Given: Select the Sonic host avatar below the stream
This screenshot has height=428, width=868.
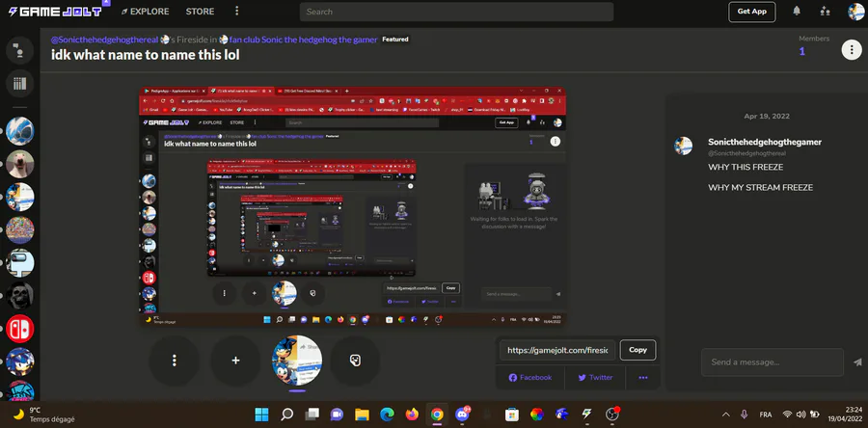Looking at the screenshot, I should click(x=297, y=361).
